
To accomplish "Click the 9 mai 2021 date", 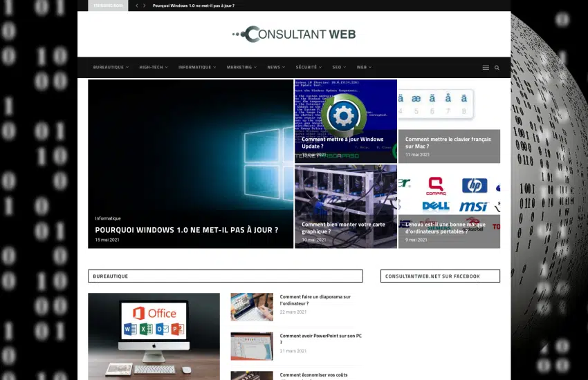I will (x=416, y=240).
